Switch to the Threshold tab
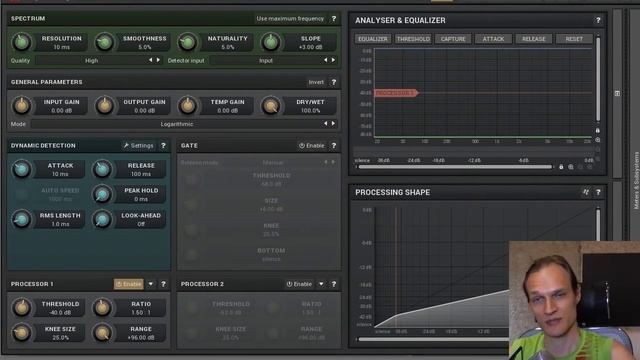 [x=413, y=39]
